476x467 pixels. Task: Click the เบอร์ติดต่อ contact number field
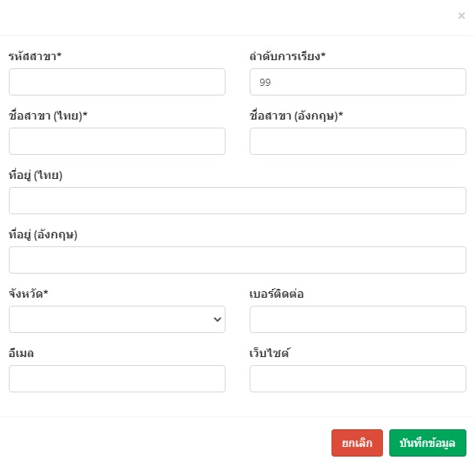point(358,319)
